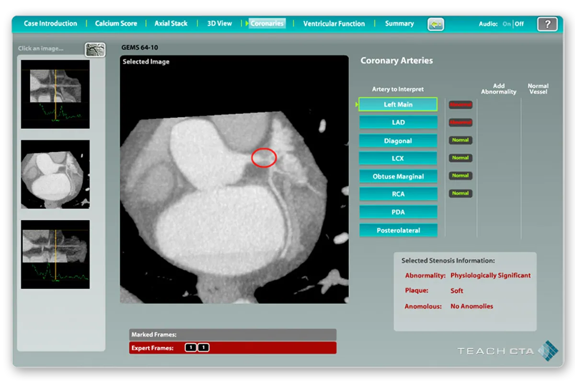Viewport: 575px width, 392px height.
Task: Click the Normal badge beside Diagonal
Action: click(x=460, y=140)
